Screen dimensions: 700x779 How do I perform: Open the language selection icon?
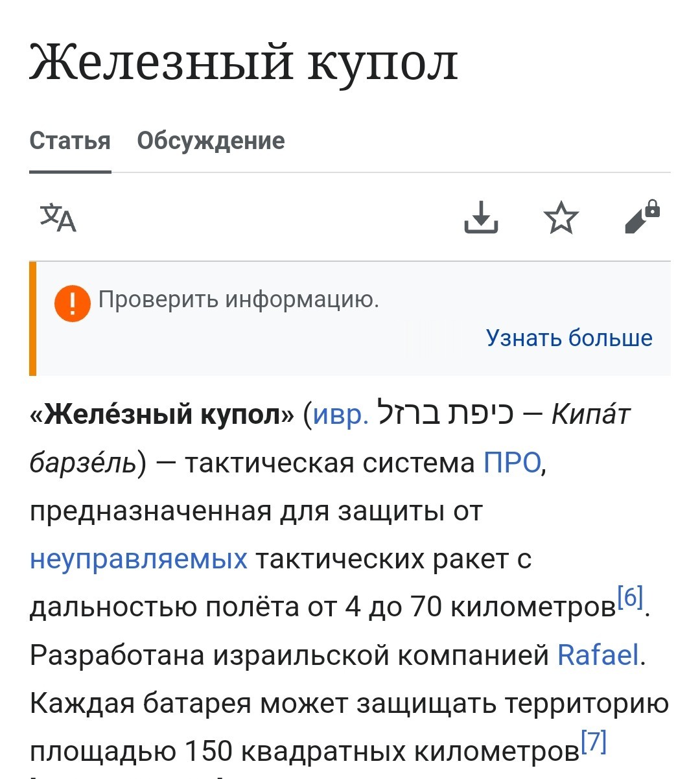58,218
